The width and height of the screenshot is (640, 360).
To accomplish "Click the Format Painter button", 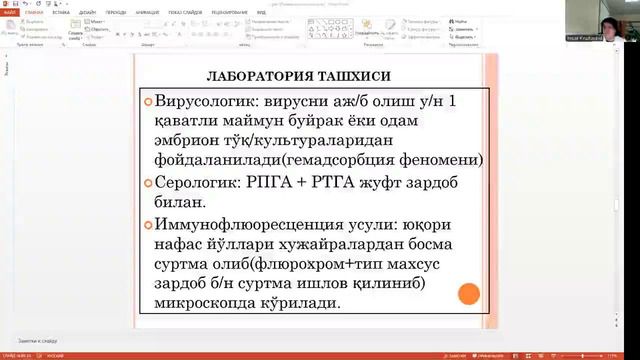I will click(41, 37).
